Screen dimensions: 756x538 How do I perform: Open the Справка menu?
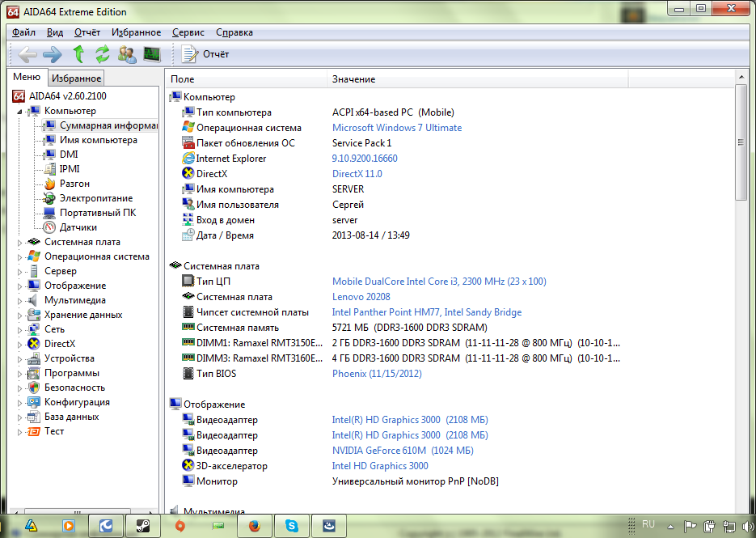[234, 32]
